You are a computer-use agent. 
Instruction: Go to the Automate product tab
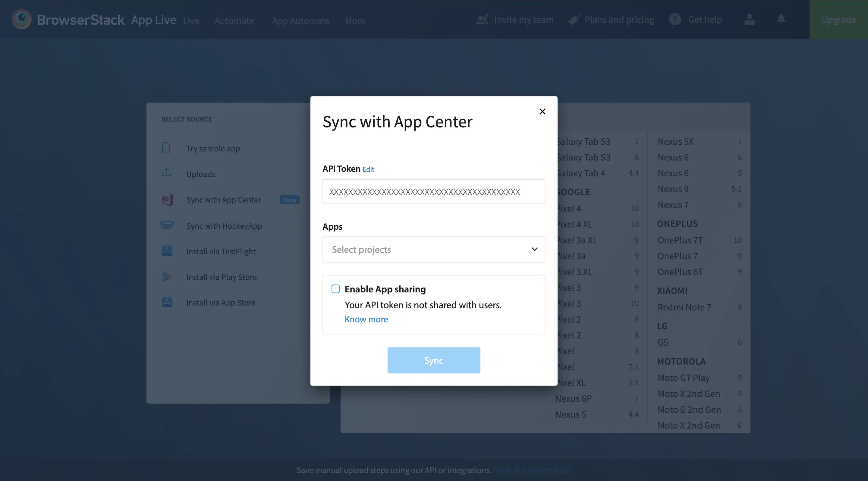point(234,21)
